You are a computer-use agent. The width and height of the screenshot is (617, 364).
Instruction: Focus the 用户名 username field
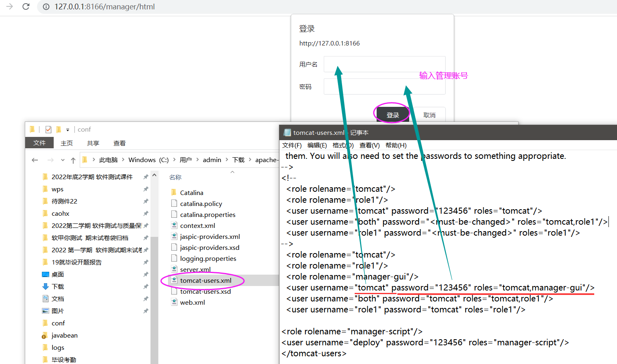click(x=384, y=64)
